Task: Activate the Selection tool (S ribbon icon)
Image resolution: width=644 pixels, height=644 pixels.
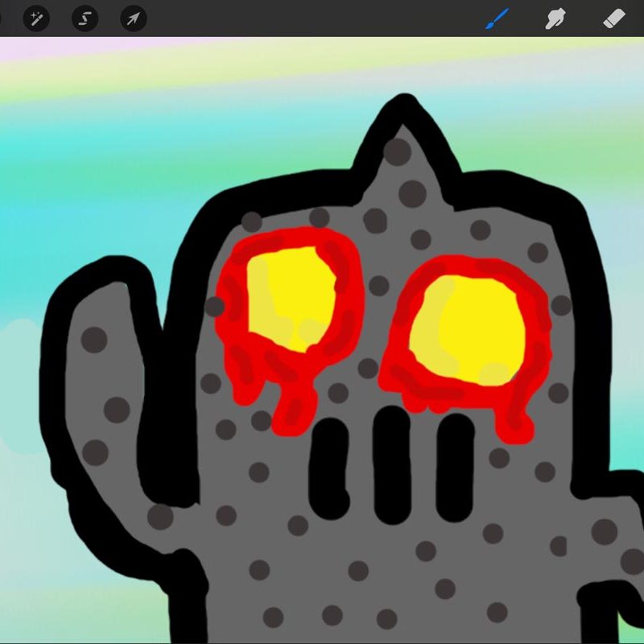Action: [85, 18]
